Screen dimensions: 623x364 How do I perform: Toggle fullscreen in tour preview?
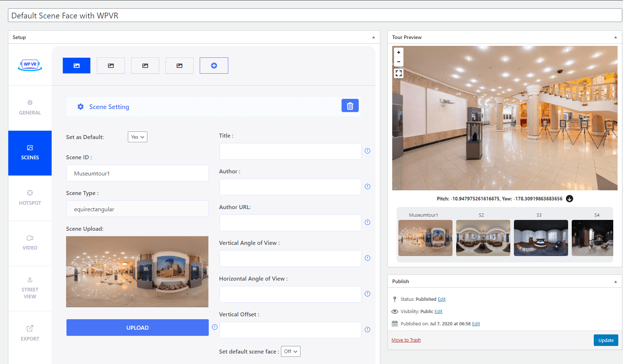pyautogui.click(x=399, y=73)
